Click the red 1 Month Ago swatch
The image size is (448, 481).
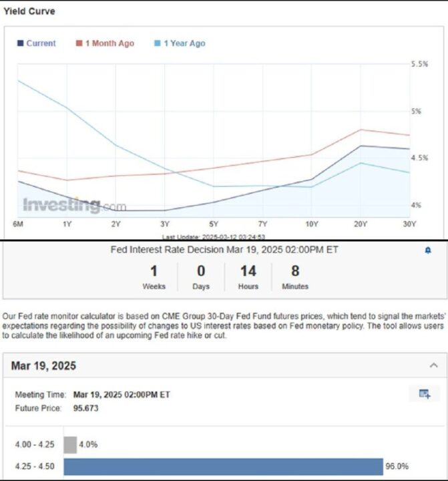pyautogui.click(x=79, y=43)
